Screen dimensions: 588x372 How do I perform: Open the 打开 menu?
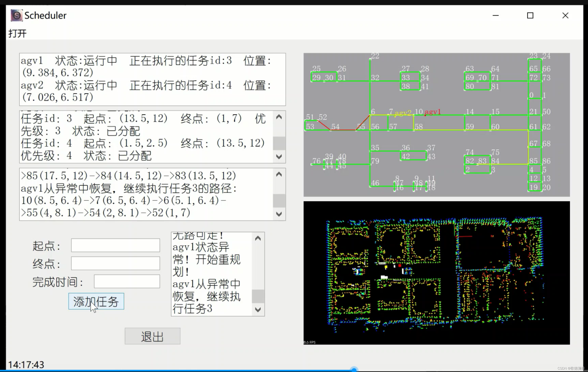[17, 33]
